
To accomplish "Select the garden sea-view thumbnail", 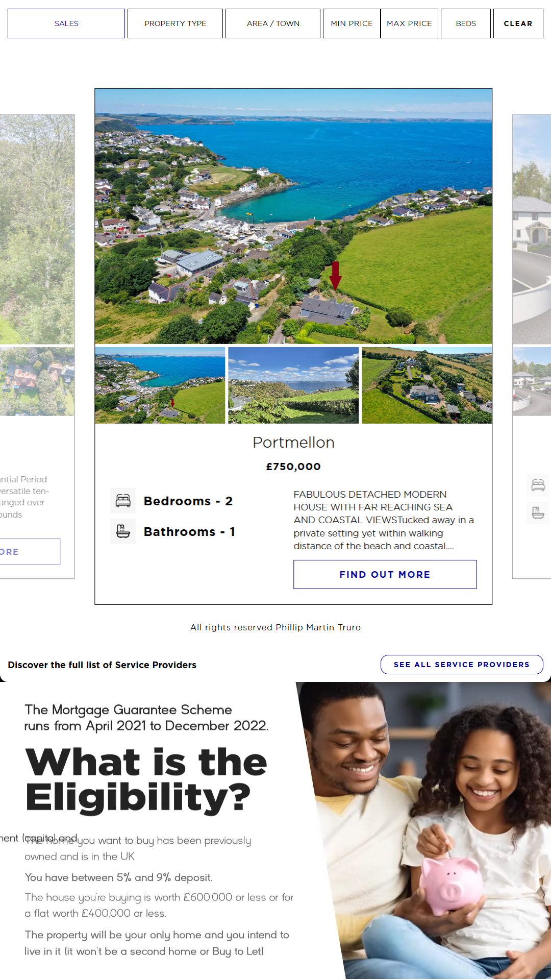I will [293, 385].
